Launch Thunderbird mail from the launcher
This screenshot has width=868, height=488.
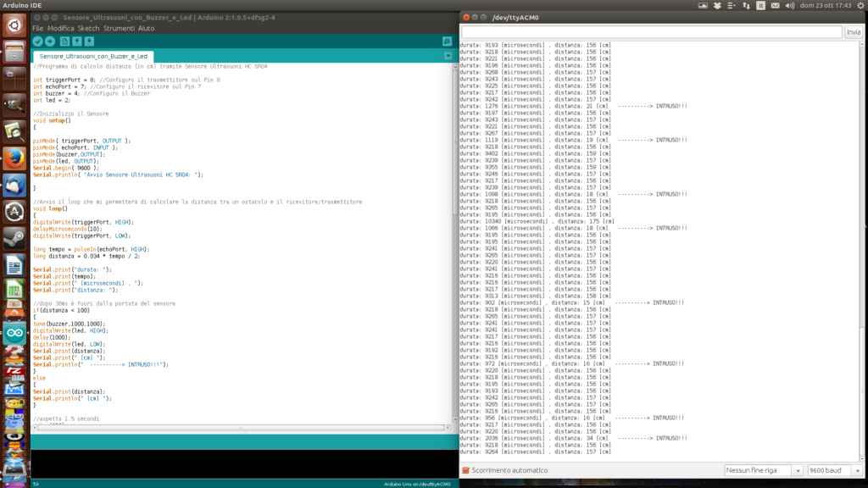click(14, 186)
